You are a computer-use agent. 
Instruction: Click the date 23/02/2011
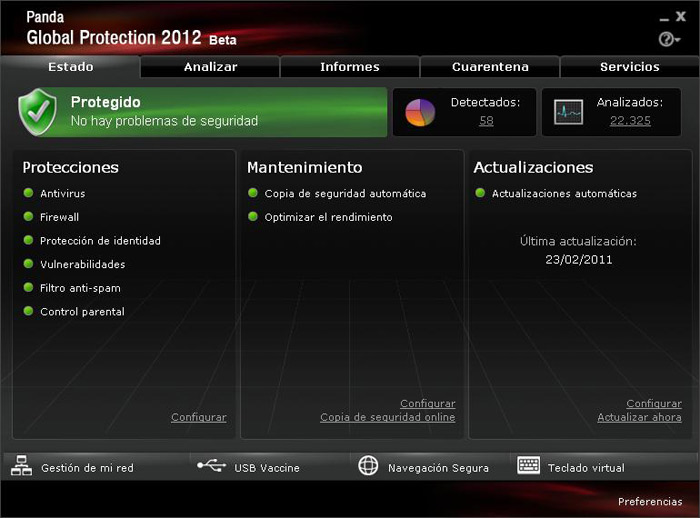point(579,259)
